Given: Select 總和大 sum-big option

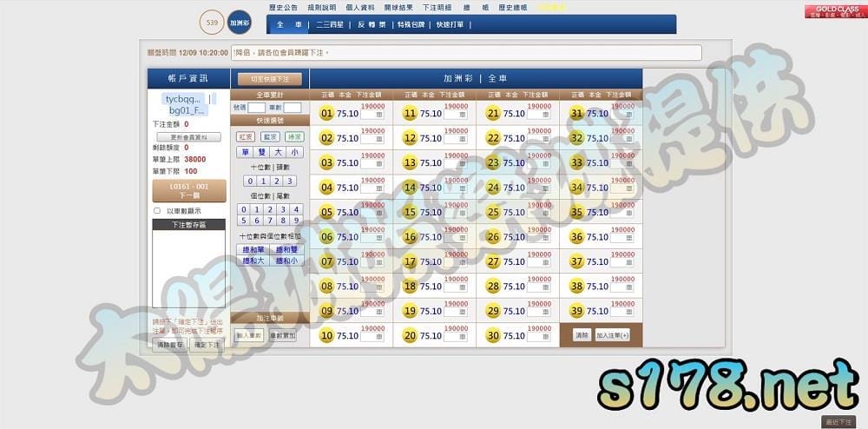Looking at the screenshot, I should [253, 261].
